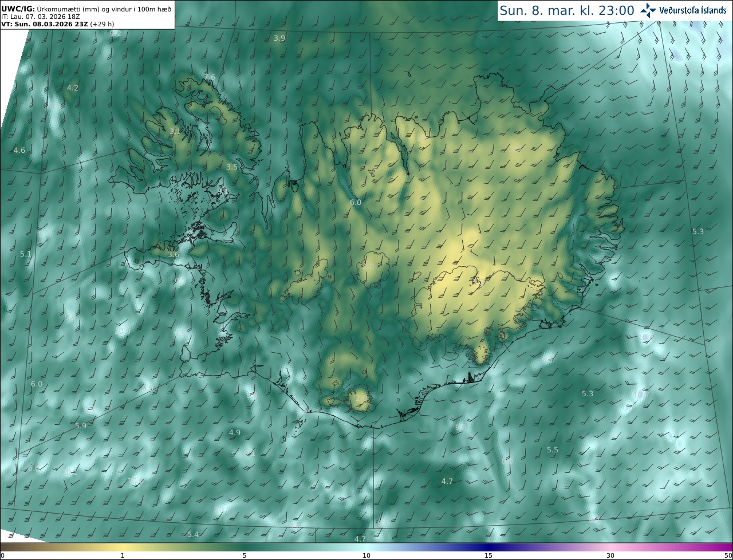The width and height of the screenshot is (733, 560).
Task: Click the colorbar tick label 30
Action: (x=610, y=555)
